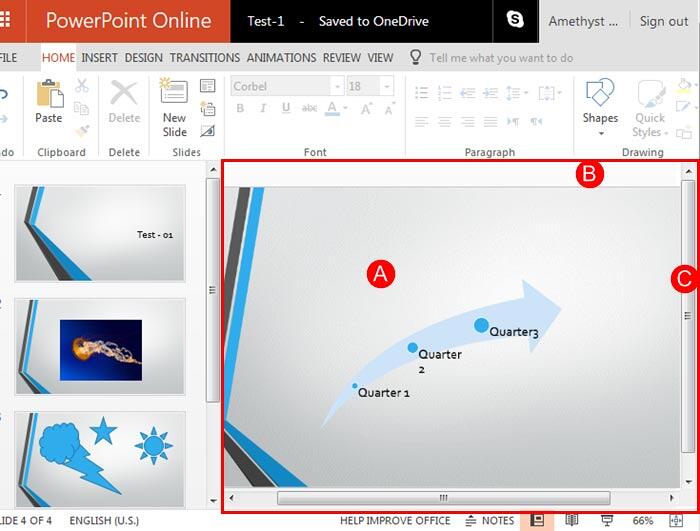Expand the Shapes dropdown arrow
Viewport: 700px width, 531px height.
[x=601, y=134]
